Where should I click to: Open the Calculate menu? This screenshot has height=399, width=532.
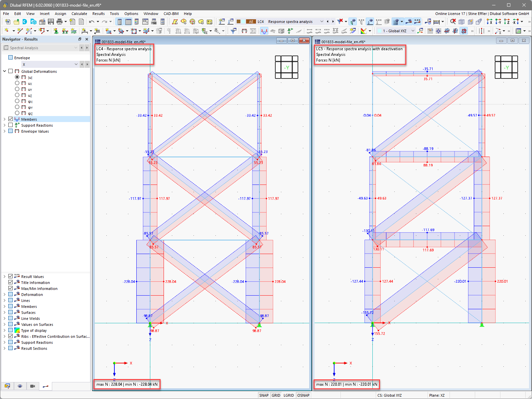(79, 14)
